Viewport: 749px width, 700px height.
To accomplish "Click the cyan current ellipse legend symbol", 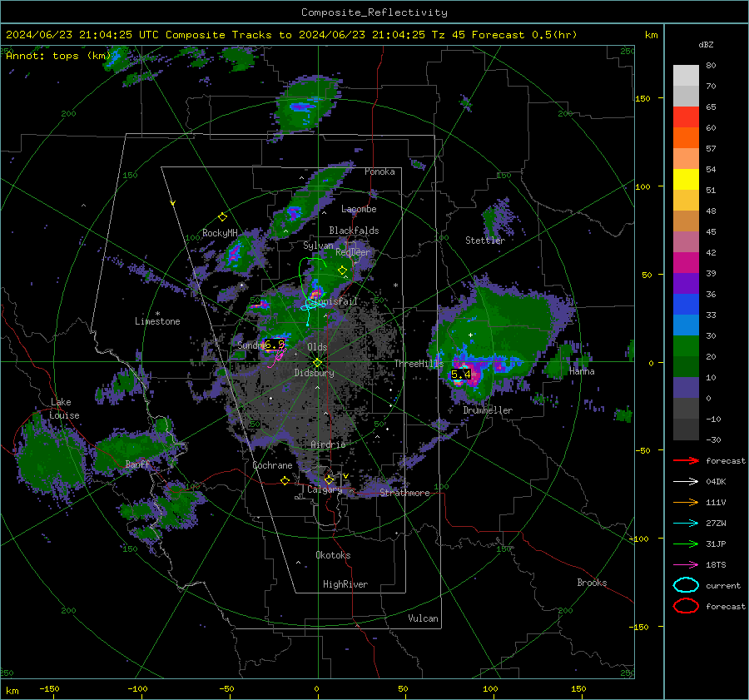I will click(x=686, y=585).
